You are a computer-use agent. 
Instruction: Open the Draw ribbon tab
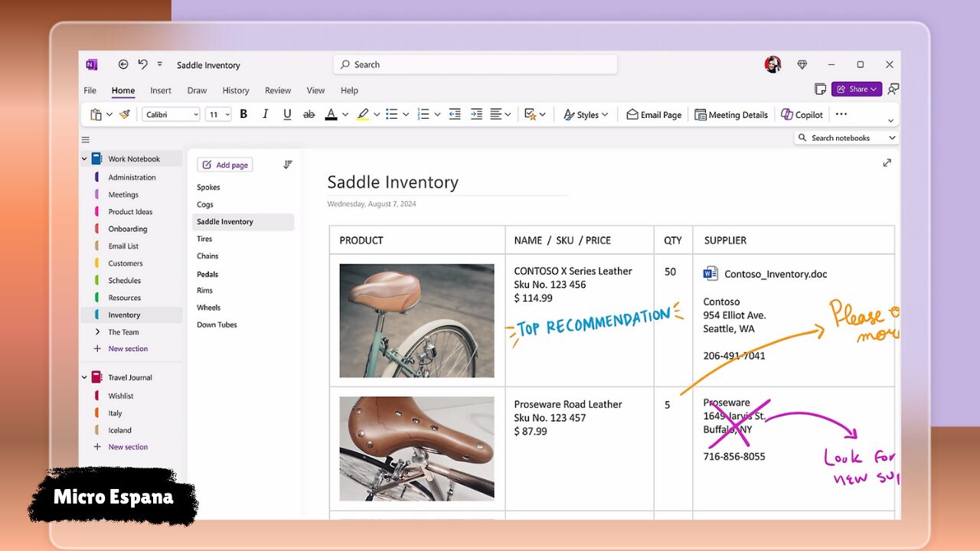coord(197,90)
